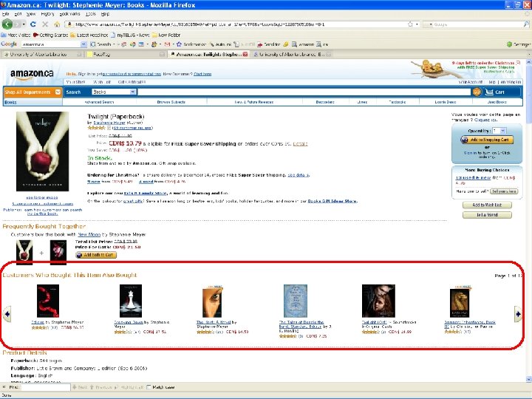
Task: Open the myTELUS bookmark
Action: (x=130, y=35)
